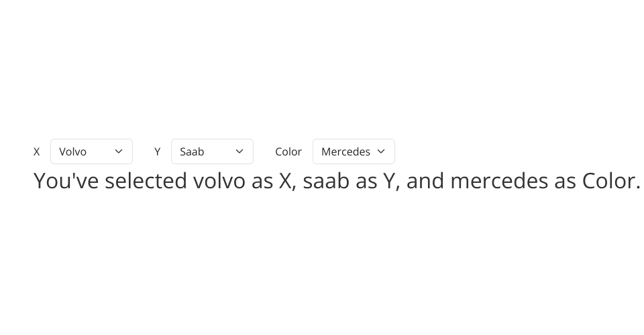This screenshot has width=644, height=335.
Task: Click the "Mercedes" value text in the select
Action: [x=345, y=152]
